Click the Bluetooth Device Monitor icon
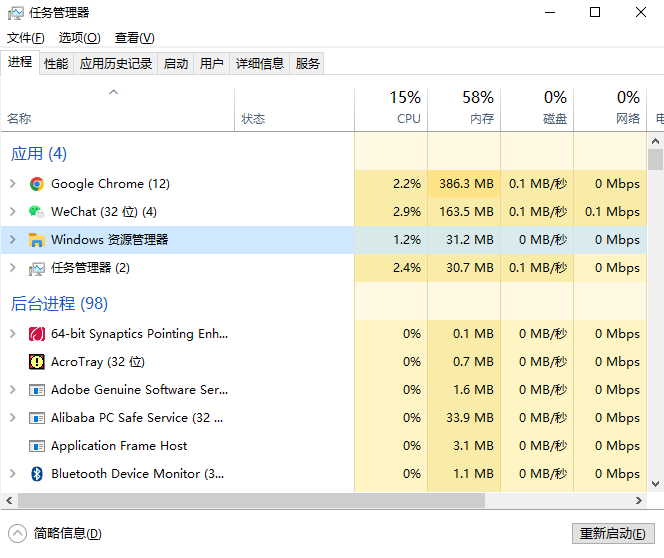Image resolution: width=664 pixels, height=558 pixels. [37, 474]
